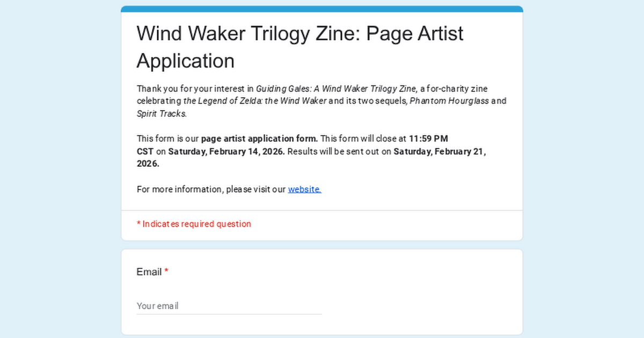Click the "For more information, please visit our" text
This screenshot has width=644, height=338.
point(211,189)
